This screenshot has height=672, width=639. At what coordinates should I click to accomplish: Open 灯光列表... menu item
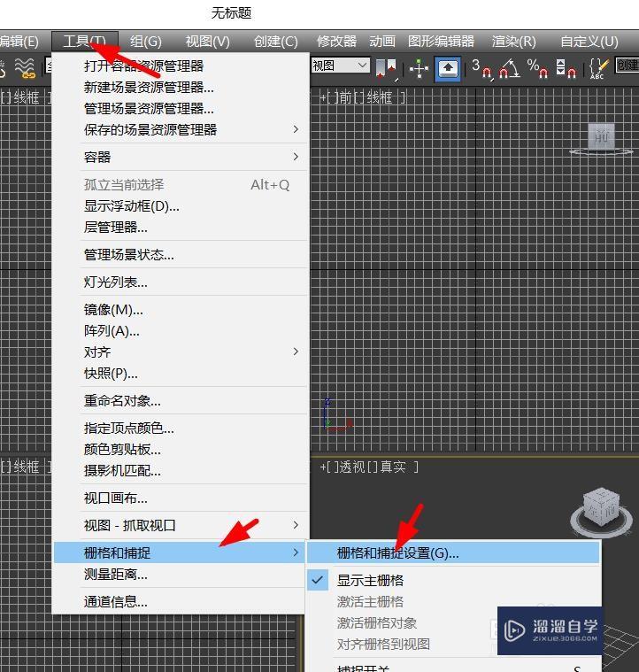click(180, 282)
